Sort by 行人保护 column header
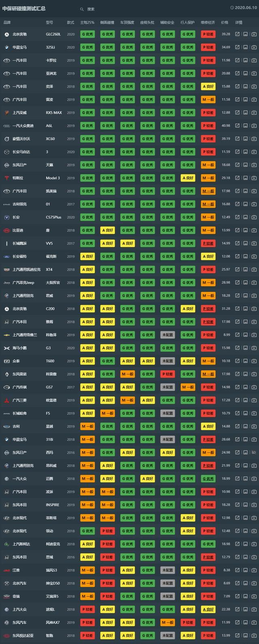This screenshot has height=644, width=259. pyautogui.click(x=187, y=23)
